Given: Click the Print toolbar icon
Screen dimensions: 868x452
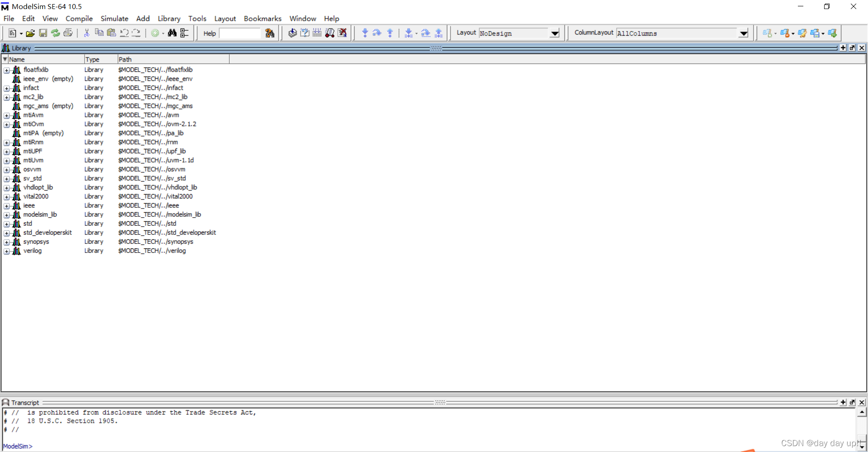Looking at the screenshot, I should click(x=68, y=33).
